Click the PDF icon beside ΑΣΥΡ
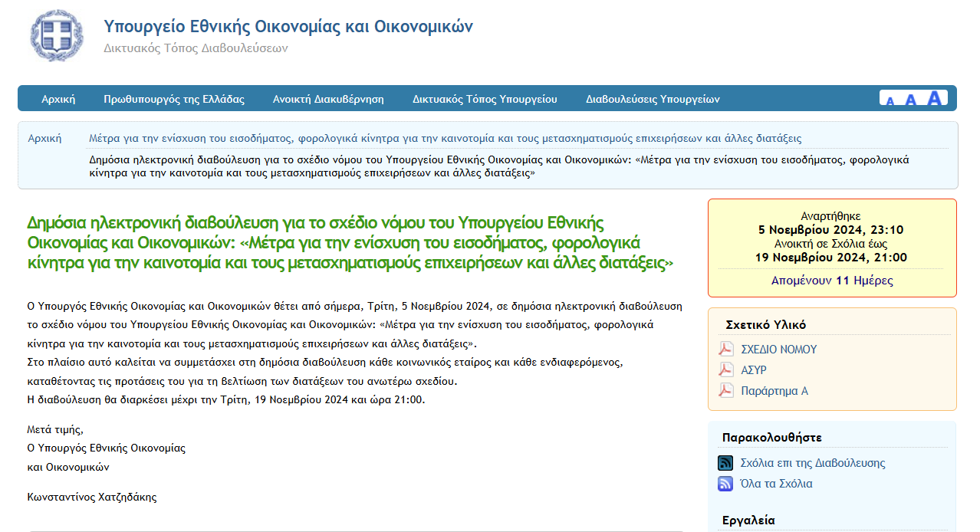980x532 pixels. [725, 370]
